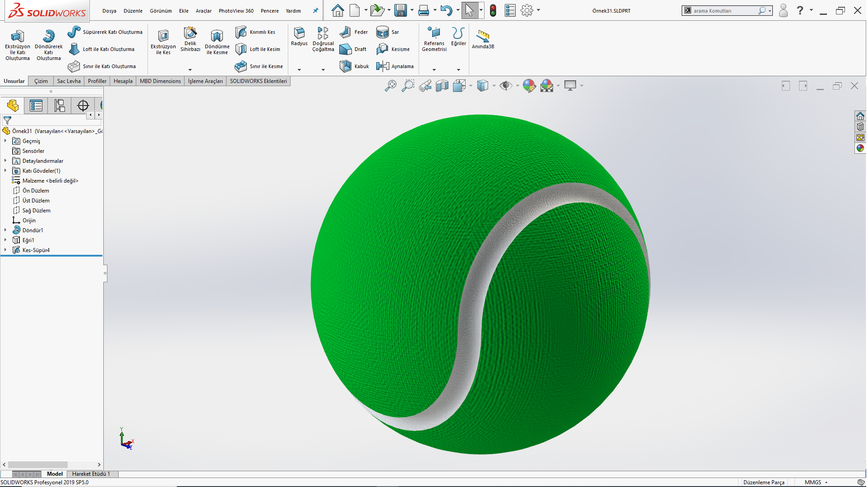
Task: Click the feature tree filter field
Action: [x=52, y=120]
